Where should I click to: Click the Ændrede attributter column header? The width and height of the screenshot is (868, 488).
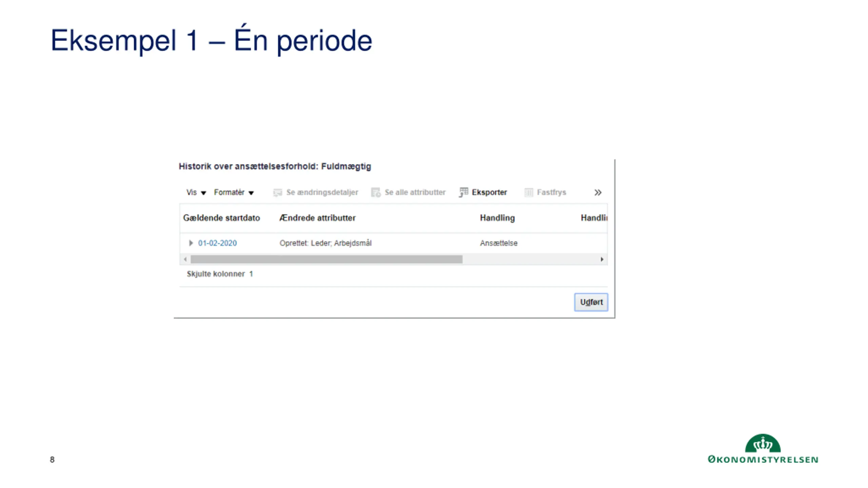pos(317,218)
